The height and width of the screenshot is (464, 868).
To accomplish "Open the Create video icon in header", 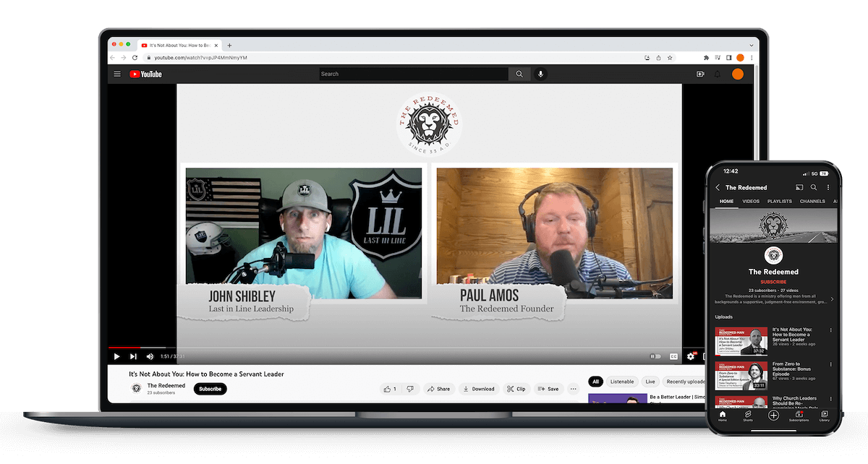I will click(x=699, y=74).
